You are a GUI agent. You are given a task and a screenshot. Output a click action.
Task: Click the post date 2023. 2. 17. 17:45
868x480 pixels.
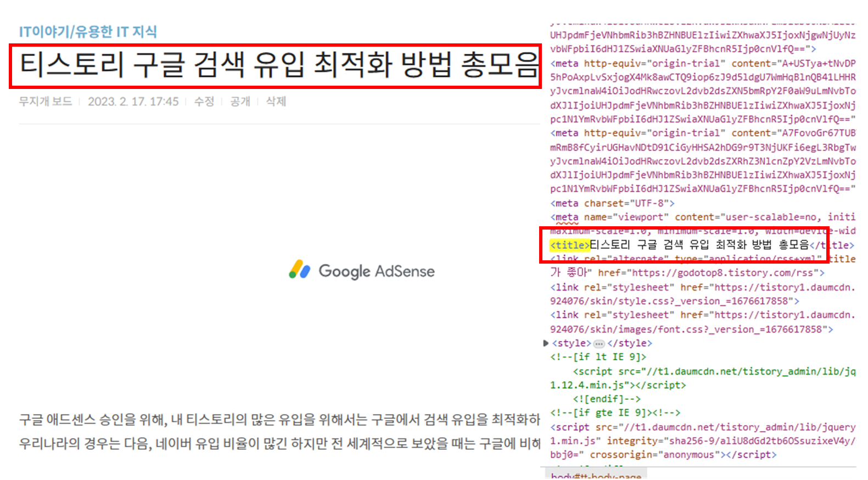pyautogui.click(x=133, y=102)
